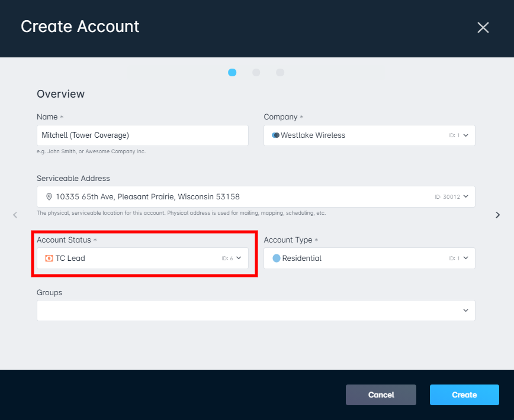Jump to the second wizard step dot
Image resolution: width=514 pixels, height=420 pixels.
256,72
